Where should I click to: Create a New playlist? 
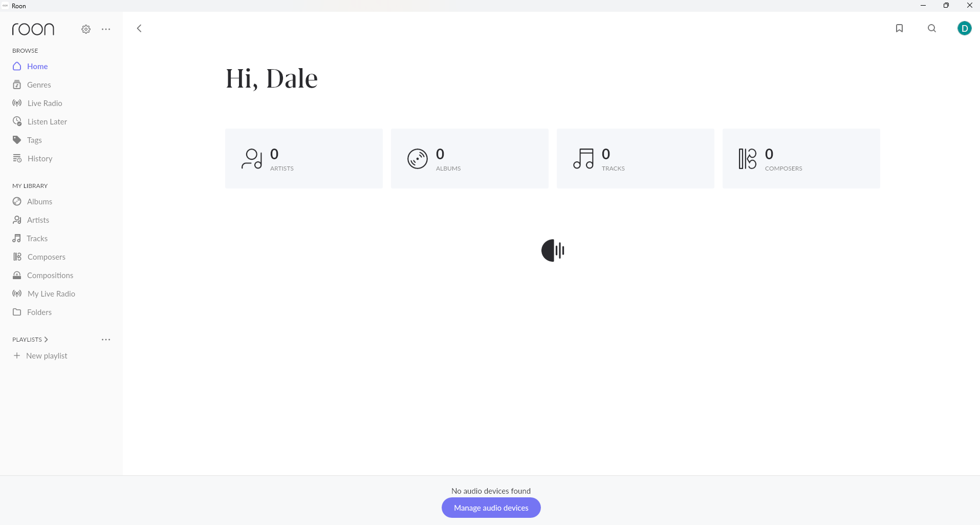(46, 355)
